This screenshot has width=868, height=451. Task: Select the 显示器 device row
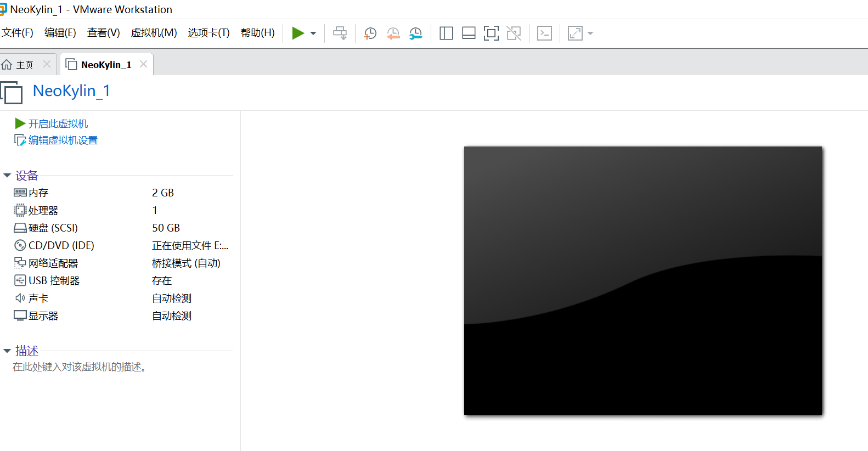click(121, 315)
